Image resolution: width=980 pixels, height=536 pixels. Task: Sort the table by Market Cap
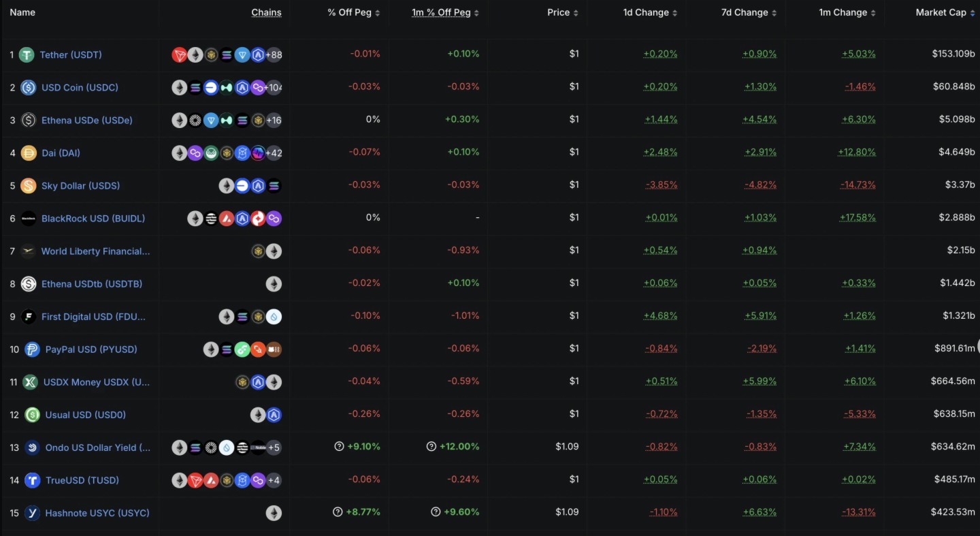pyautogui.click(x=945, y=12)
